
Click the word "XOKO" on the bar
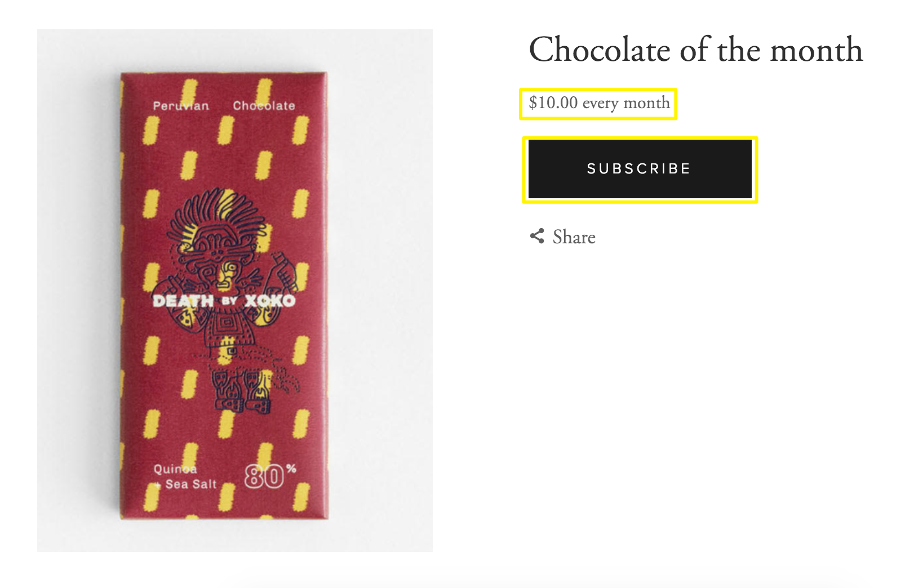[x=270, y=301]
